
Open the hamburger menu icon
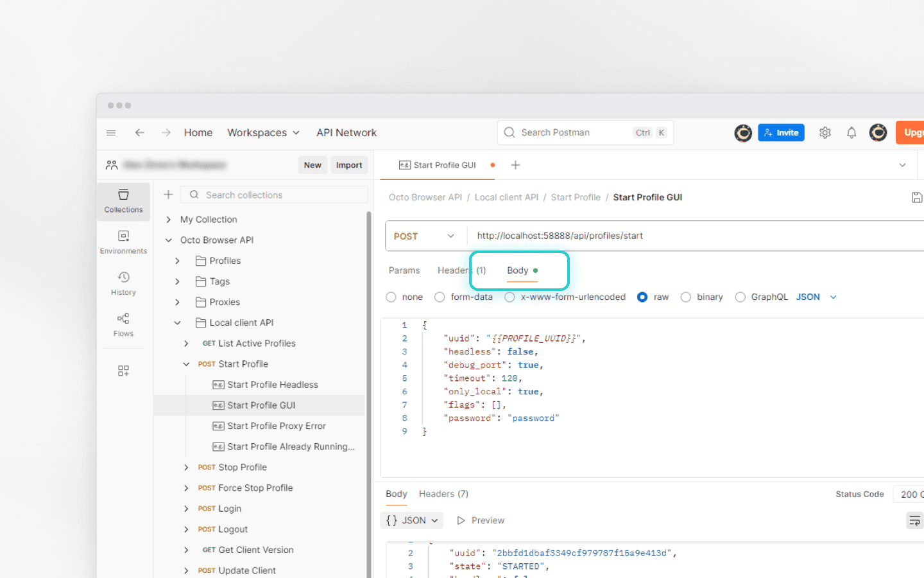tap(111, 133)
